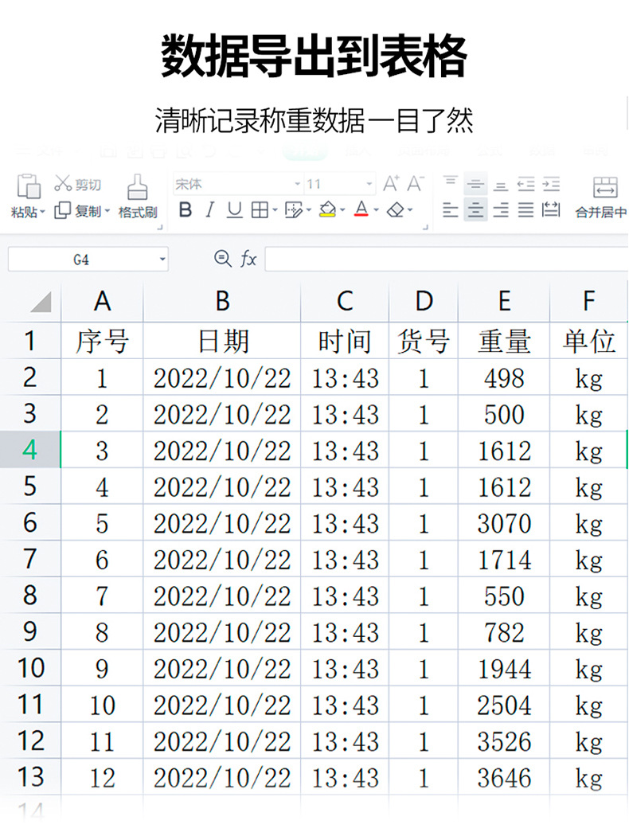Viewport: 629px width, 840px height.
Task: Align text to the right
Action: click(501, 210)
